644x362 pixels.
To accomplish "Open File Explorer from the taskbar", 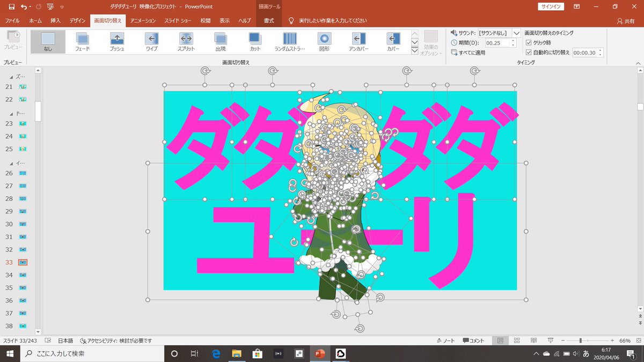I will (236, 354).
